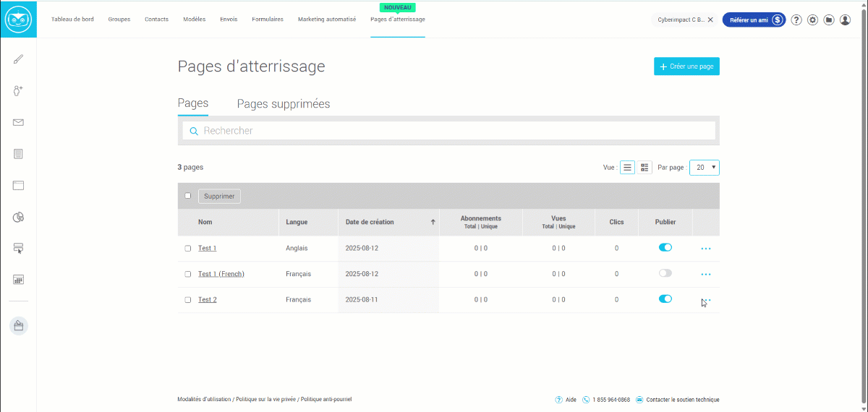The width and height of the screenshot is (868, 412).
Task: Open the user account profile icon
Action: [845, 20]
